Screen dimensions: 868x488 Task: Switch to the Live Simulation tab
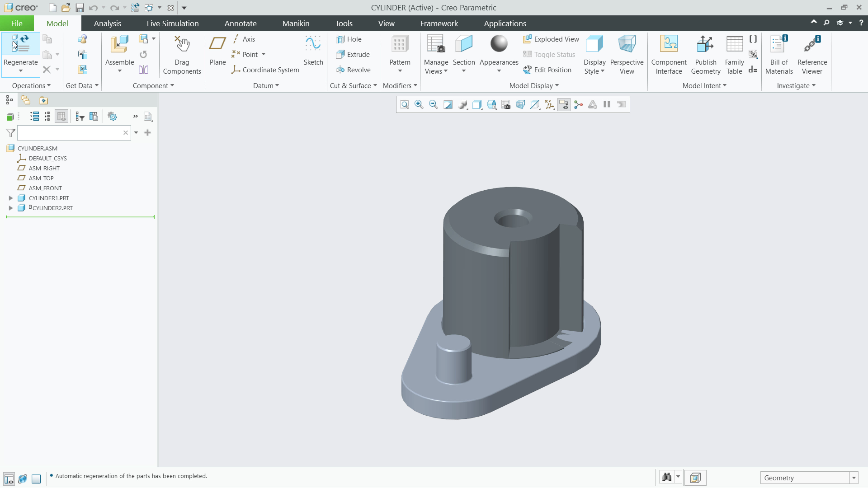point(172,23)
